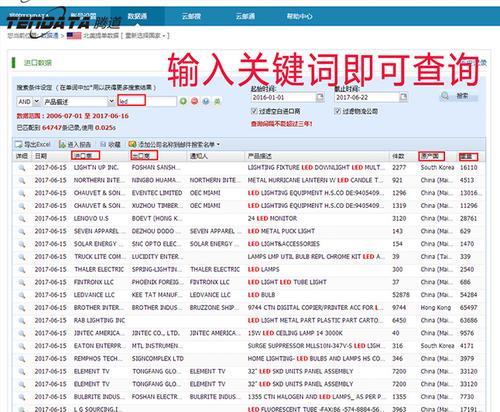
Task: View details magnifier for BULBRITE INDUS row
Action: (22, 397)
